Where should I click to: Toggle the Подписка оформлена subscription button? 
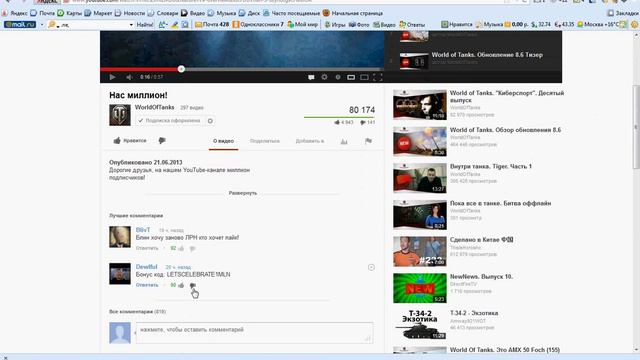click(x=169, y=121)
